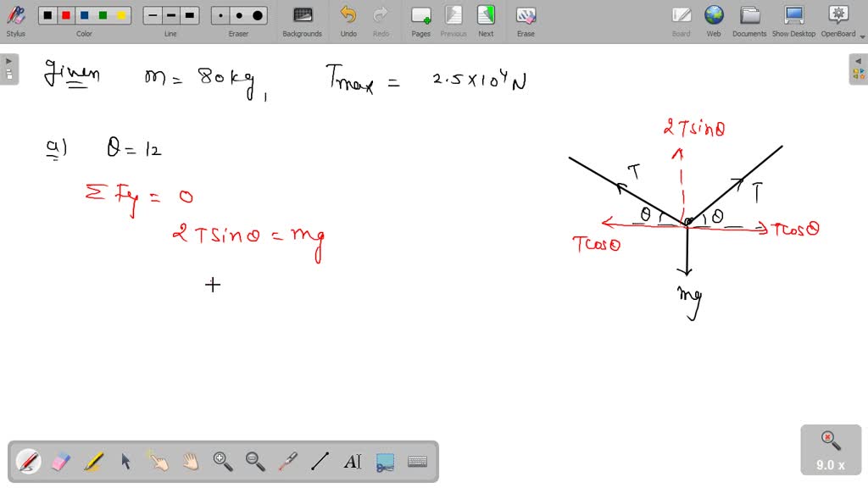Viewport: 868px width, 488px height.
Task: Select the hand scroll page tool
Action: coord(191,462)
